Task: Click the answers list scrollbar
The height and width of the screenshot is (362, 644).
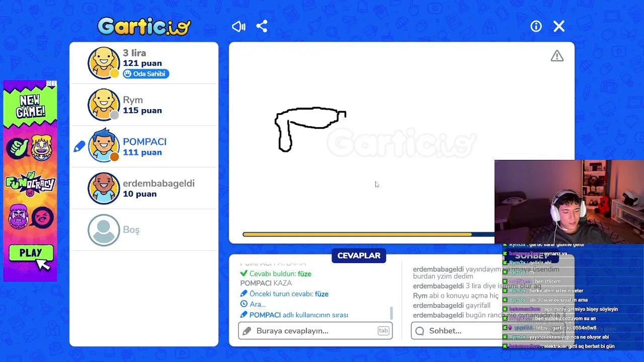Action: tap(391, 313)
